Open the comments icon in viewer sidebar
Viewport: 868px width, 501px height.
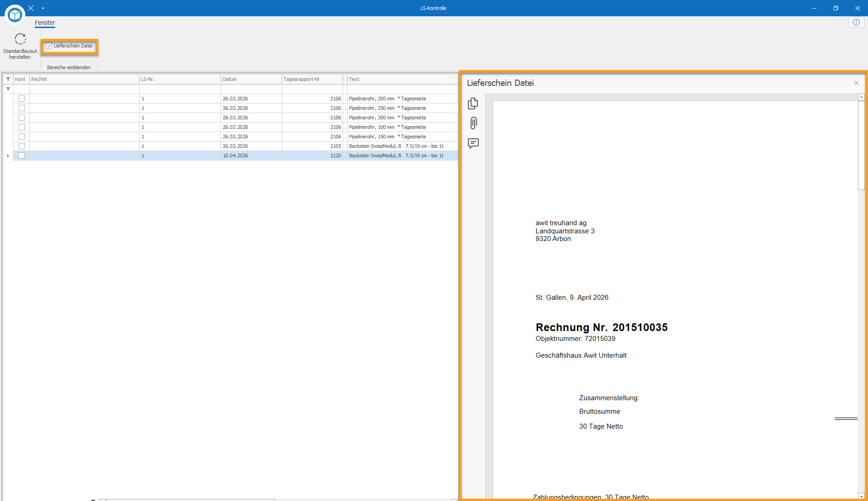[473, 143]
